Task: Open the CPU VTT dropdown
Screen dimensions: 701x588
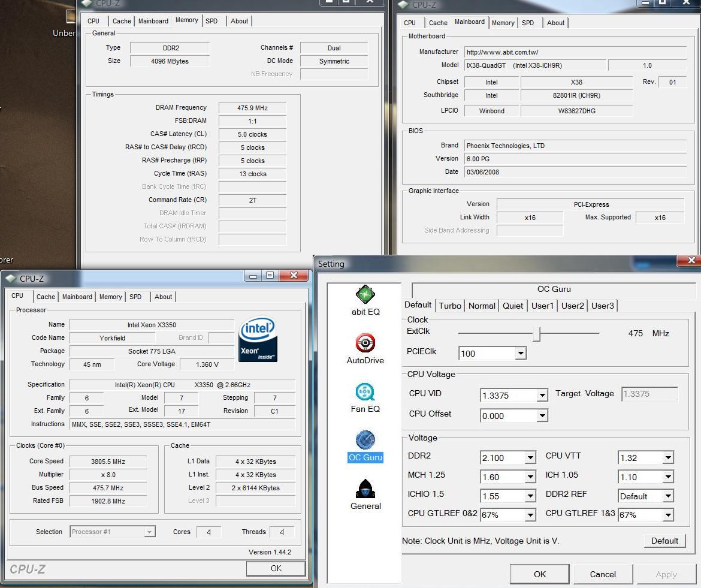Action: tap(668, 457)
